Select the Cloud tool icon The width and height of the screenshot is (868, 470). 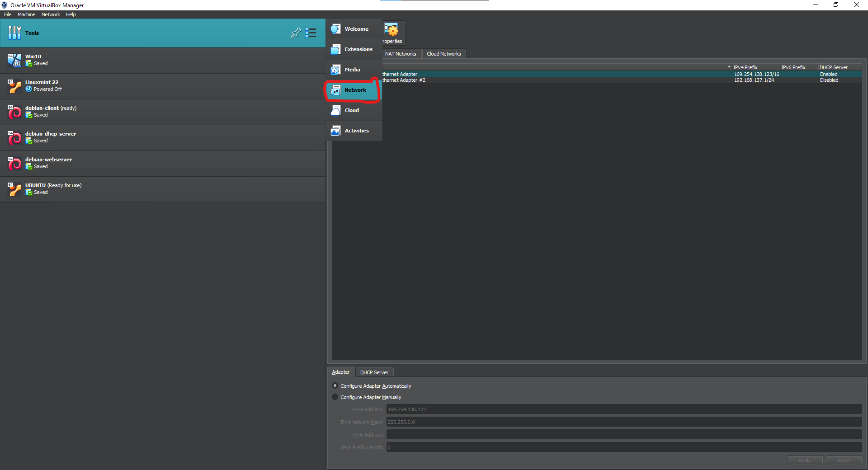click(336, 110)
